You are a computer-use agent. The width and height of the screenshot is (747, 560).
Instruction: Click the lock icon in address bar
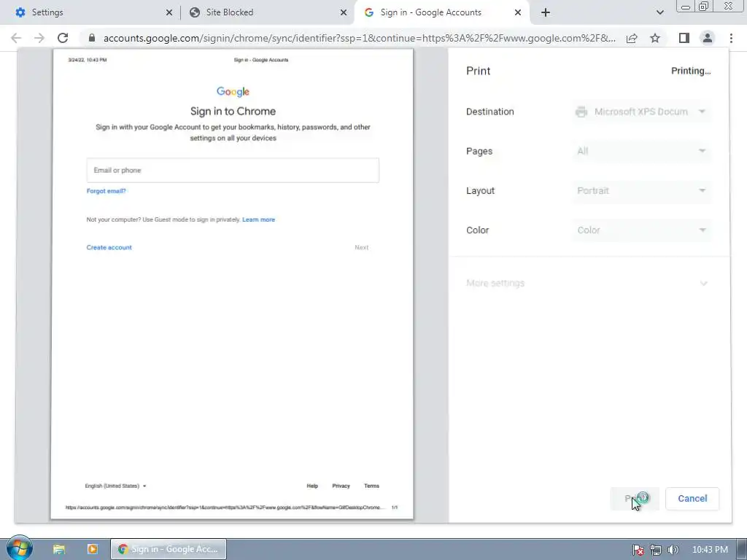pyautogui.click(x=92, y=38)
